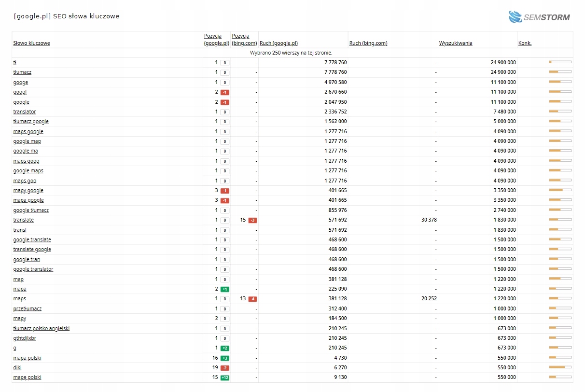This screenshot has height=392, width=585.
Task: Open keyword link 'translate'
Action: (23, 220)
